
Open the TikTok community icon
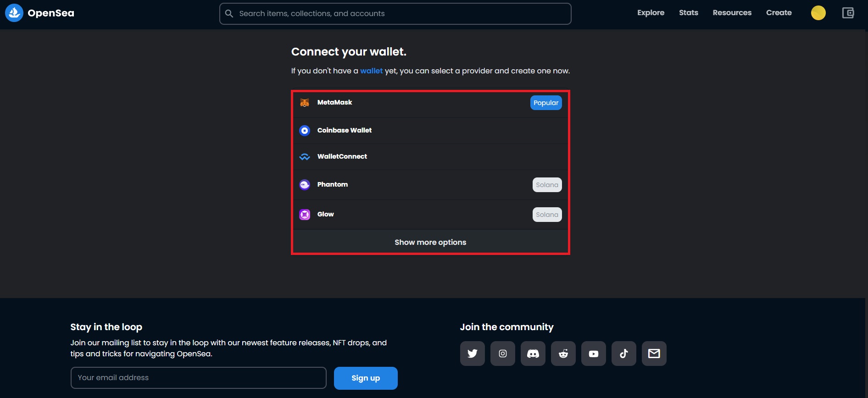624,354
